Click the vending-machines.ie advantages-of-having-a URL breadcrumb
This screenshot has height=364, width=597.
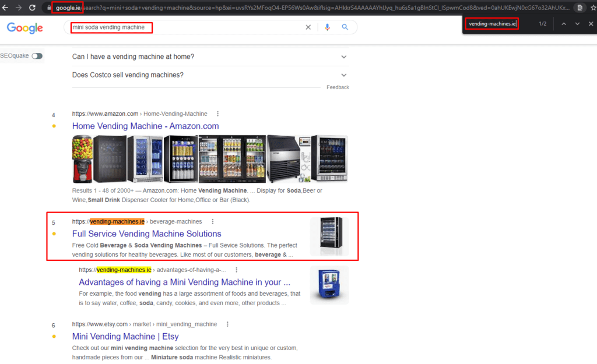pyautogui.click(x=152, y=270)
